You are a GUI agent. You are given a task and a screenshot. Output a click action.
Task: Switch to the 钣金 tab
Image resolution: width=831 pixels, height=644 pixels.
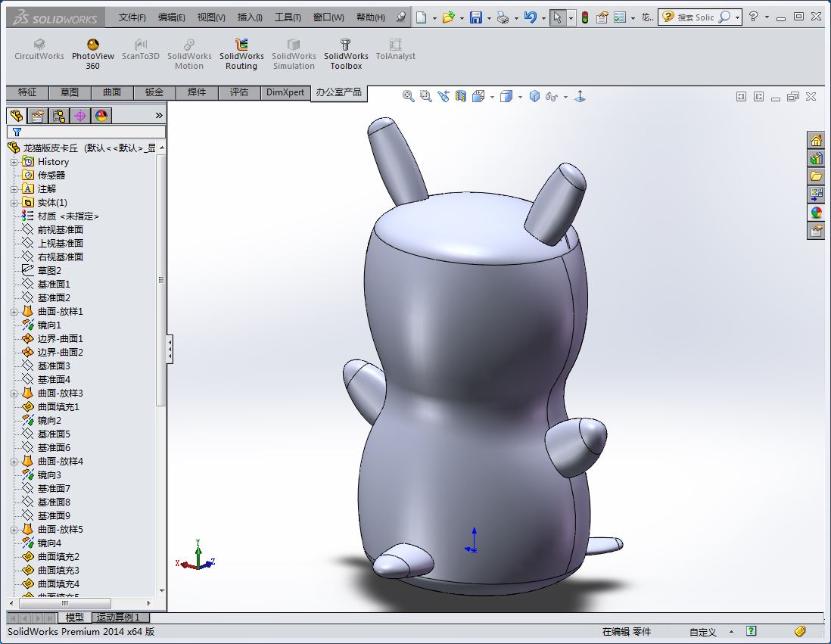154,92
